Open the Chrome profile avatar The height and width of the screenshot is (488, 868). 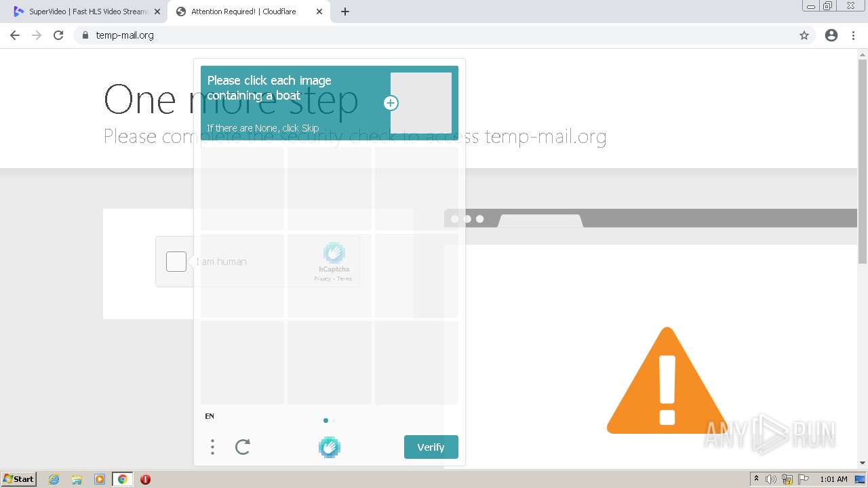tap(831, 35)
